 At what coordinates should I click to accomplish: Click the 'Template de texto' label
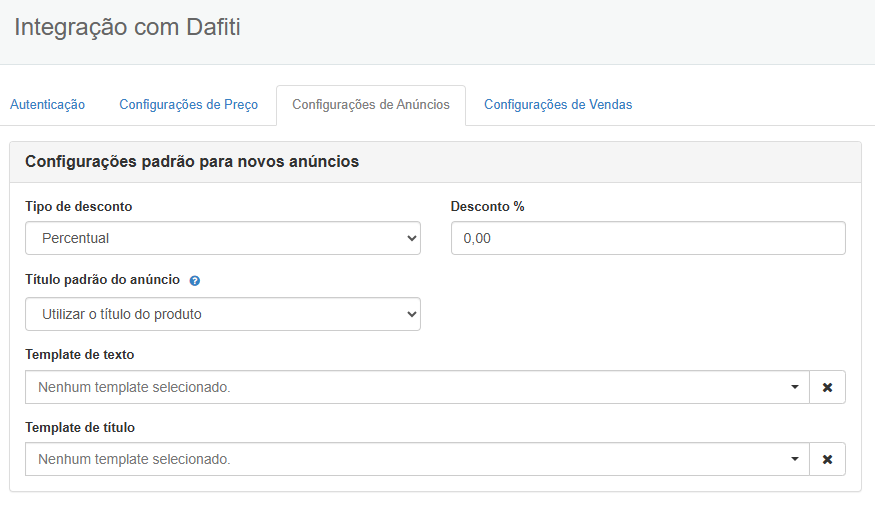coord(80,355)
